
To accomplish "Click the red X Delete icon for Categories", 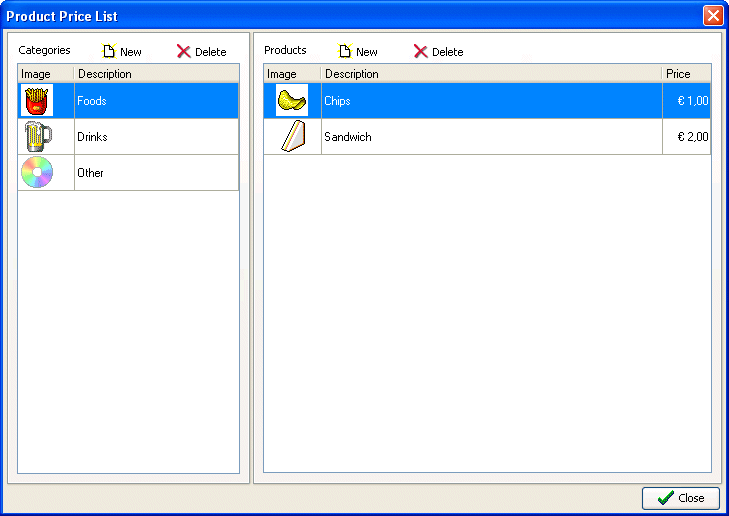I will pyautogui.click(x=184, y=51).
